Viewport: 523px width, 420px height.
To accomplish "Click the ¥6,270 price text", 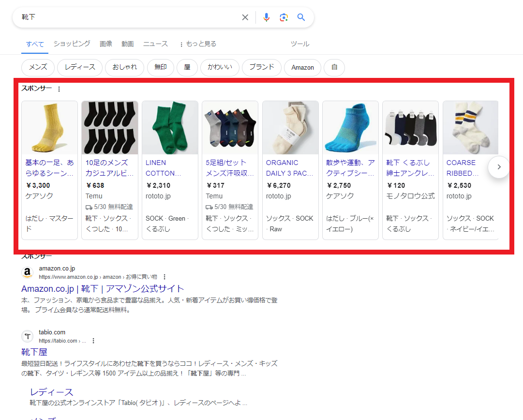I will pyautogui.click(x=279, y=185).
